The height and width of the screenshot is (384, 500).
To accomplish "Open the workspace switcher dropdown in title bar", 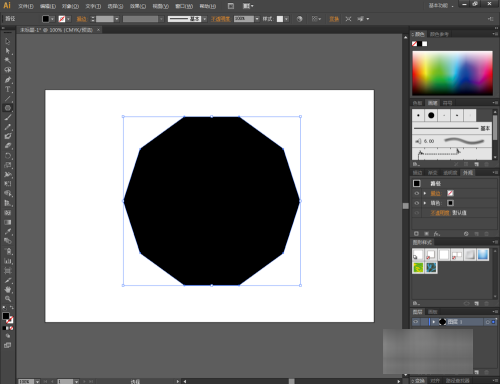I will [x=441, y=6].
